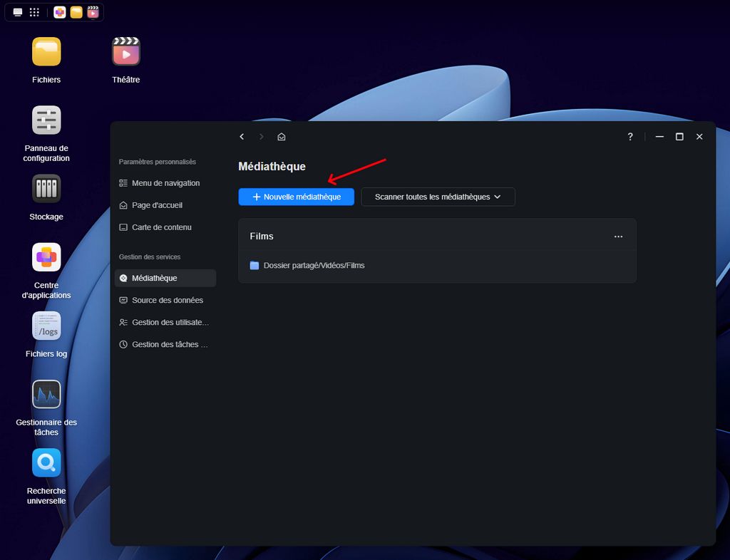Launch the Théâtre app icon
730x560 pixels.
pyautogui.click(x=126, y=52)
